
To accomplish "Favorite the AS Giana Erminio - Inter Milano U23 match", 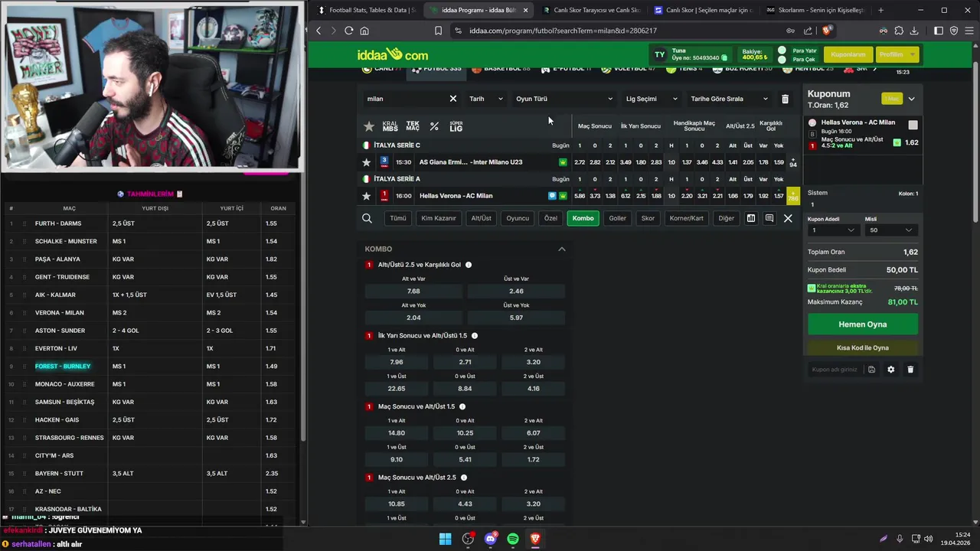I will tap(367, 162).
